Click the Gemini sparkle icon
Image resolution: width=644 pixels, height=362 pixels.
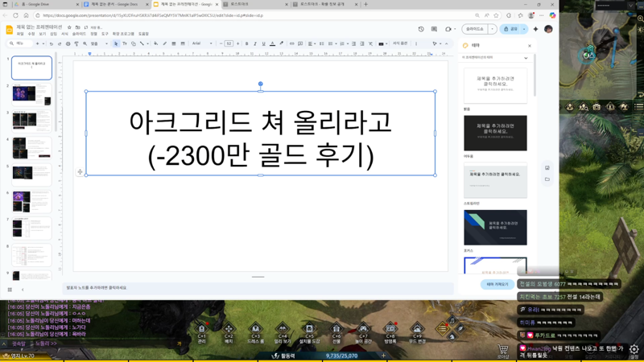tap(535, 29)
